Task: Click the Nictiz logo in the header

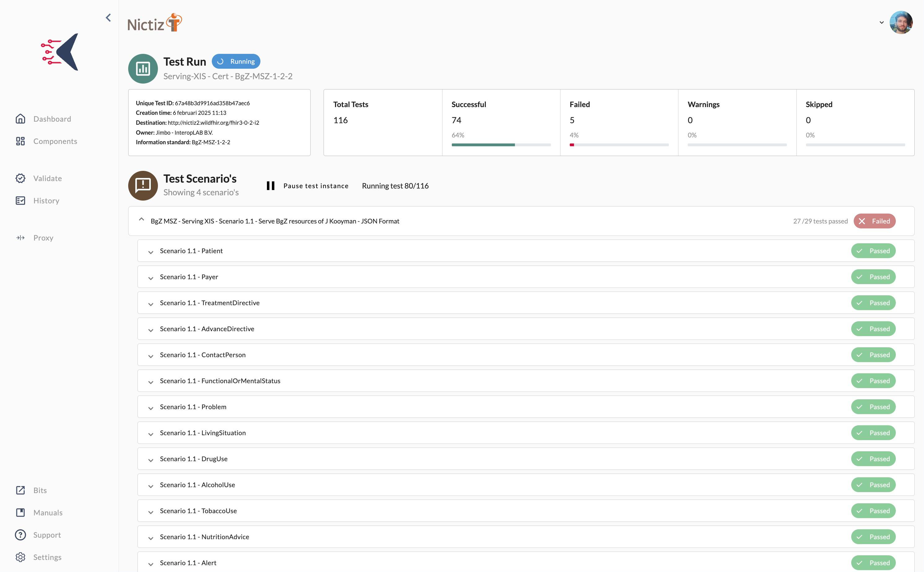Action: (x=155, y=23)
